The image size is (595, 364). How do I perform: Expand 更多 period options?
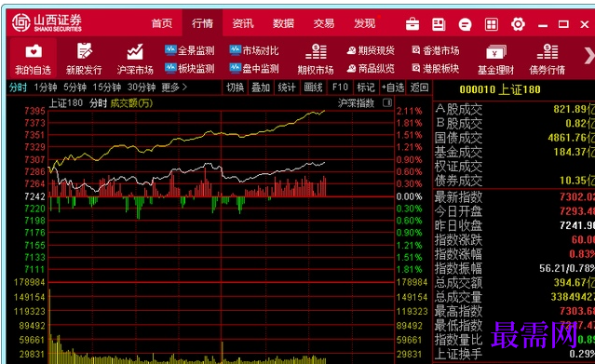174,88
